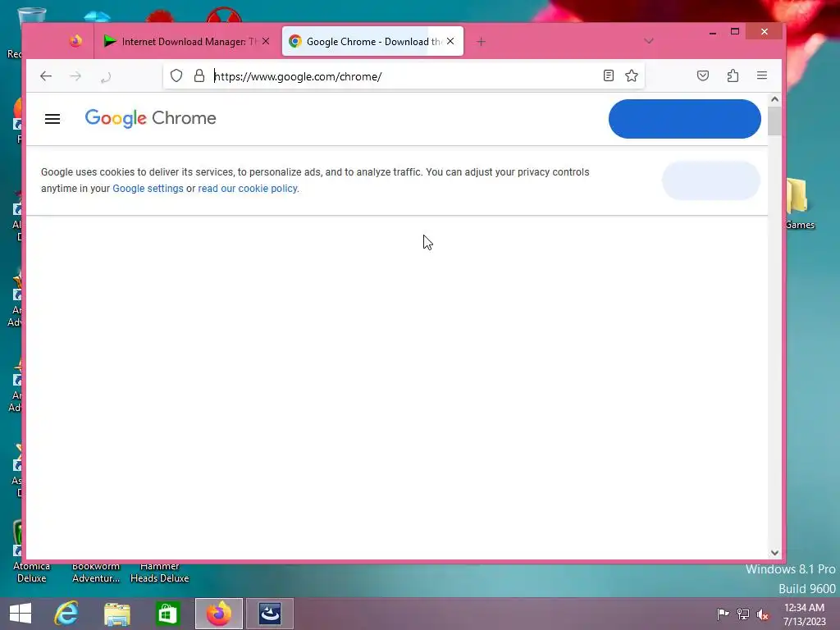840x630 pixels.
Task: Expand the list all tabs chevron
Action: (x=649, y=41)
